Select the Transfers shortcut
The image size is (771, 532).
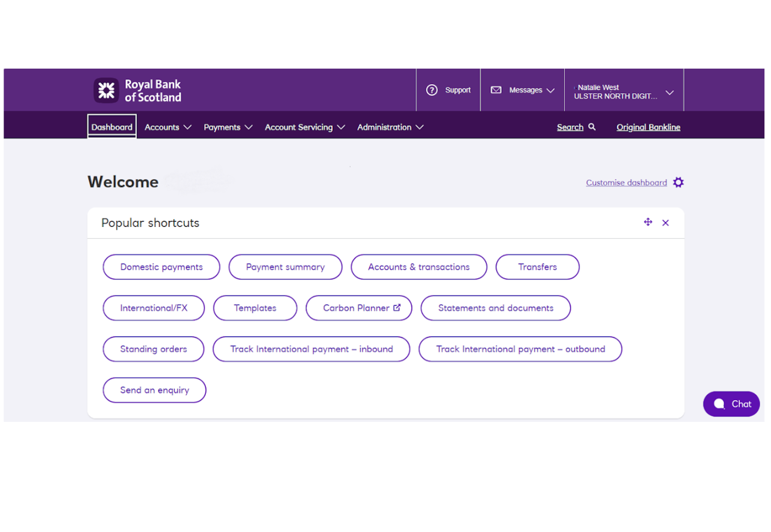pyautogui.click(x=537, y=267)
